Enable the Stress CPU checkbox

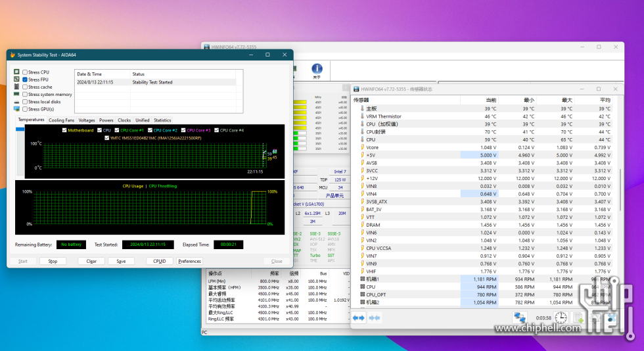pos(25,72)
